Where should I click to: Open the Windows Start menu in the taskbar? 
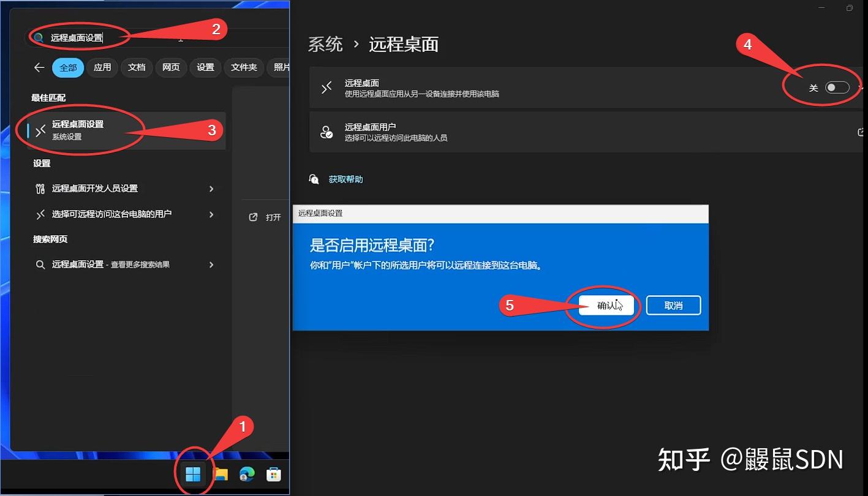pyautogui.click(x=193, y=474)
